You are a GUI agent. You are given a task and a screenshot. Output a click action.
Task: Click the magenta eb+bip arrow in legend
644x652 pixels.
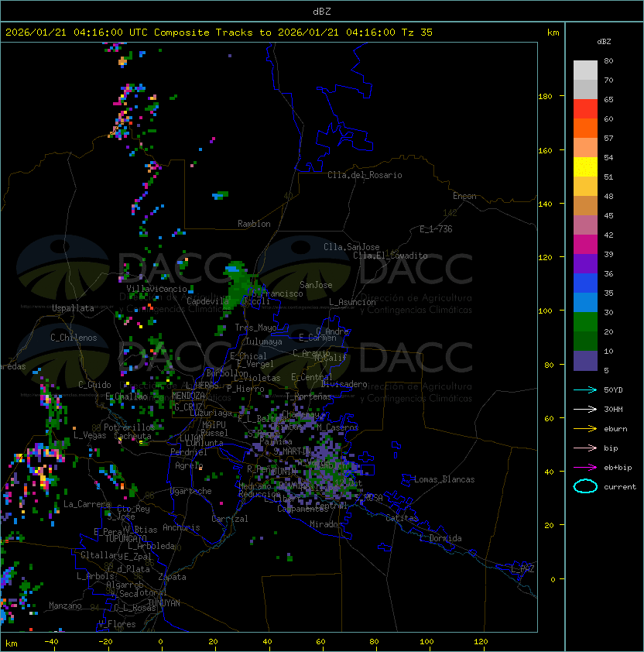coord(585,468)
